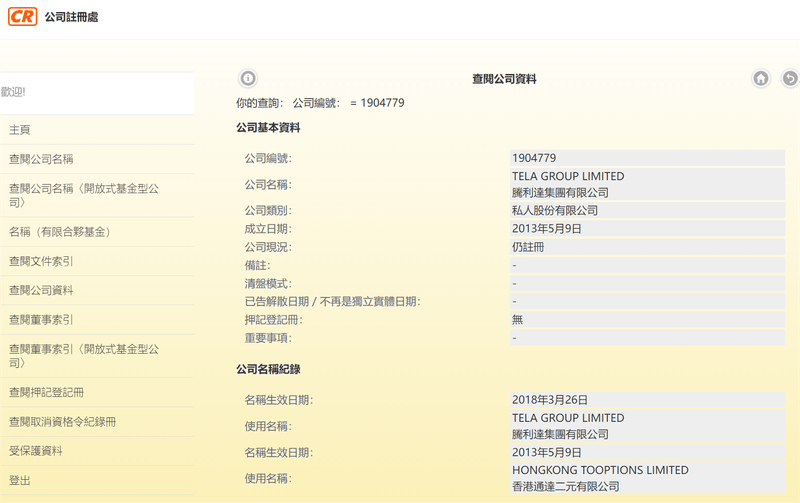Click the status value 仍註冊
Image resolution: width=800 pixels, height=503 pixels.
tap(528, 247)
